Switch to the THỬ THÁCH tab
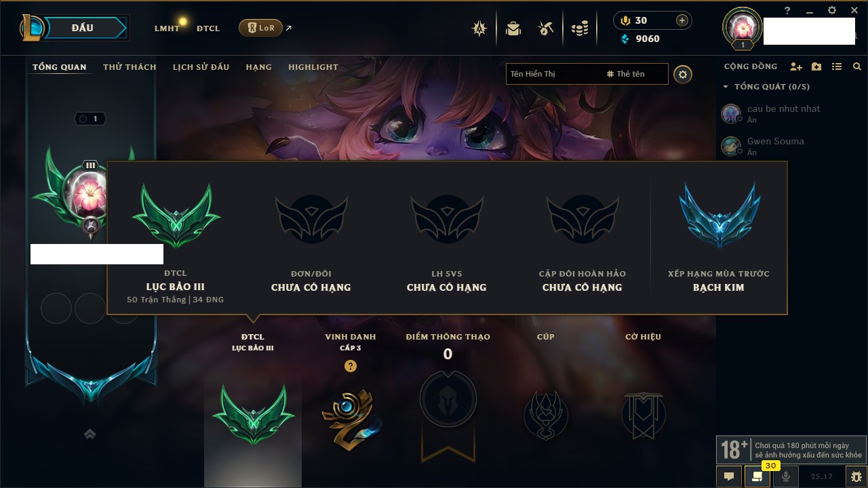 (130, 67)
